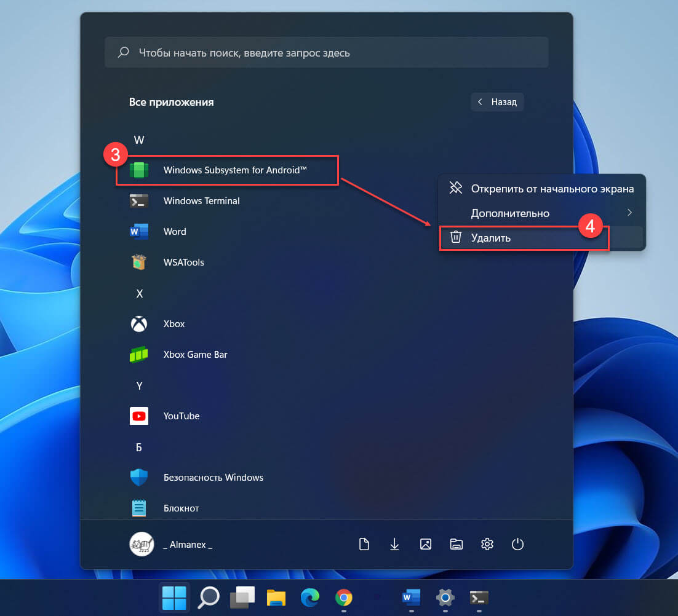Image resolution: width=678 pixels, height=616 pixels.
Task: Click the search field in Start
Action: pos(327,53)
